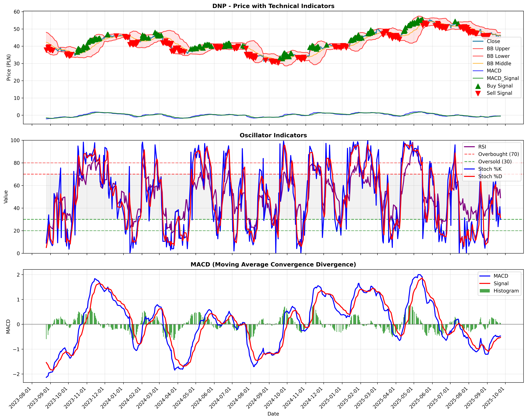
Task: Click the Price (PLN) axis label
Action: 9,68
